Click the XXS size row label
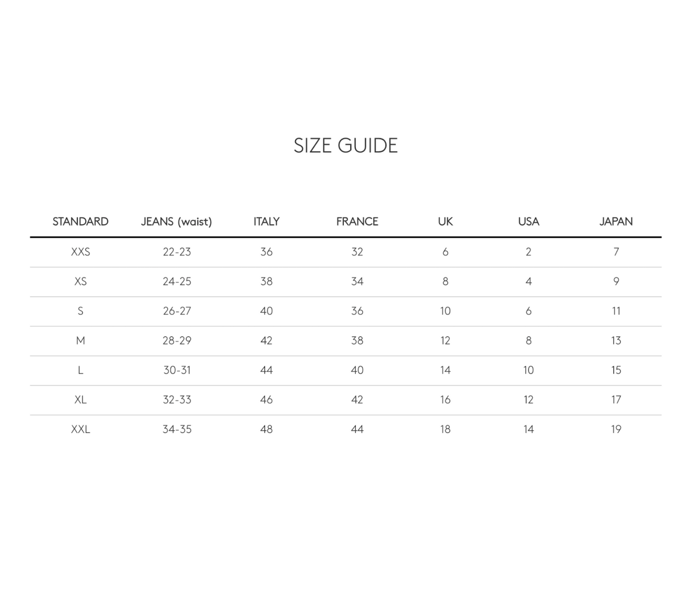This screenshot has height=616, width=690. [x=80, y=252]
